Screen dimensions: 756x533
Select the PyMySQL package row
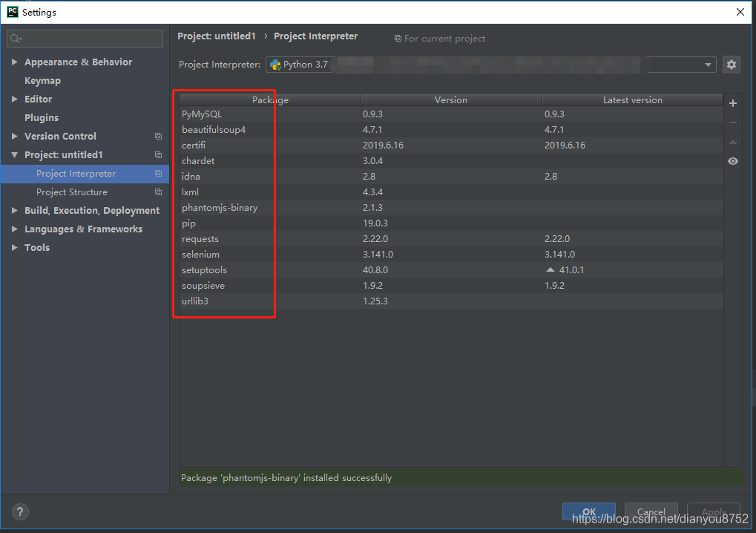click(451, 114)
